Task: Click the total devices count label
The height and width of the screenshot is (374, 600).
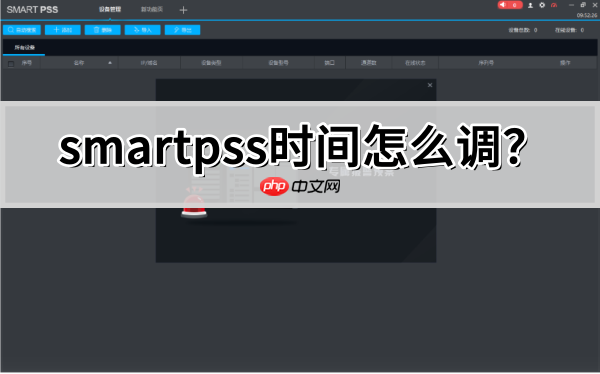Action: [x=523, y=30]
